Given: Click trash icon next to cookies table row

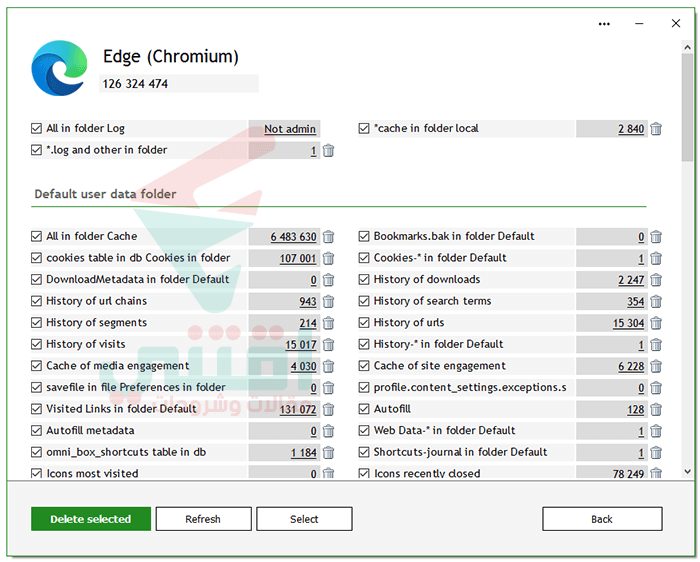Looking at the screenshot, I should (328, 258).
